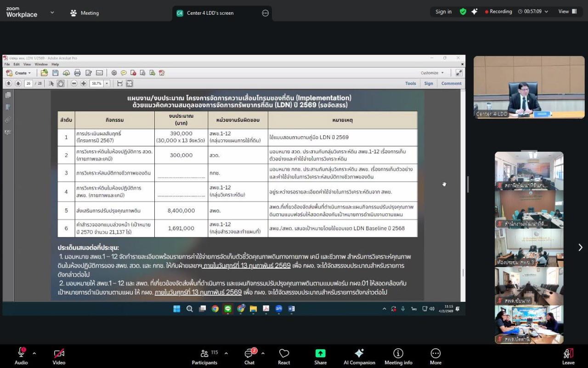Expand audio options caret next to Audio

pyautogui.click(x=34, y=353)
